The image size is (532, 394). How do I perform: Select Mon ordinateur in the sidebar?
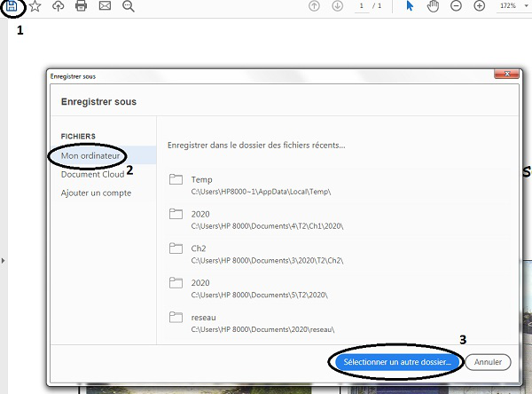pos(90,155)
